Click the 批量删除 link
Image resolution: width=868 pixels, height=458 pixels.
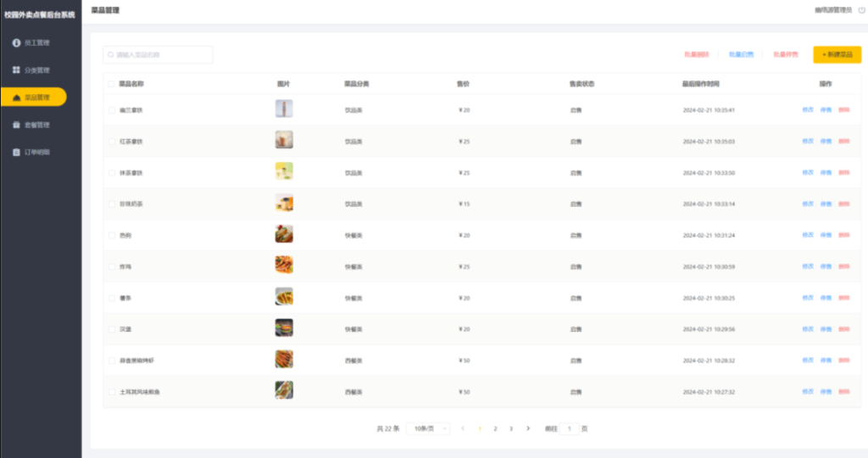pos(696,55)
